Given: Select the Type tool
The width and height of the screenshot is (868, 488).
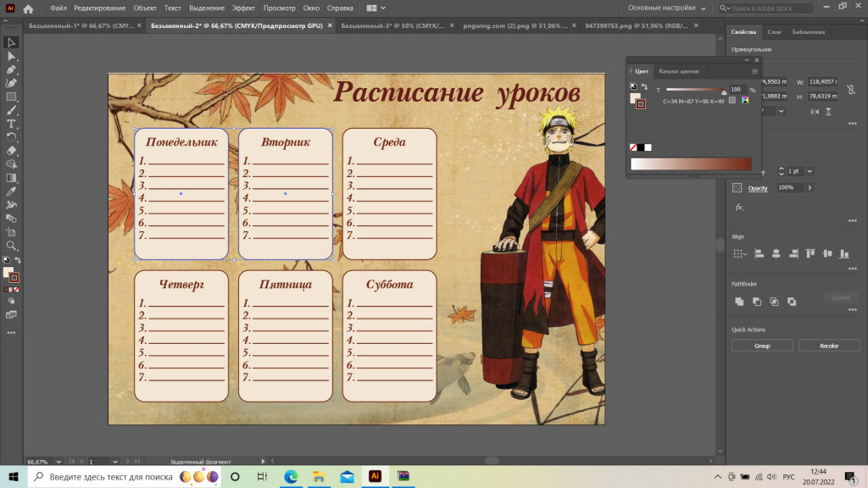Looking at the screenshot, I should (x=11, y=124).
